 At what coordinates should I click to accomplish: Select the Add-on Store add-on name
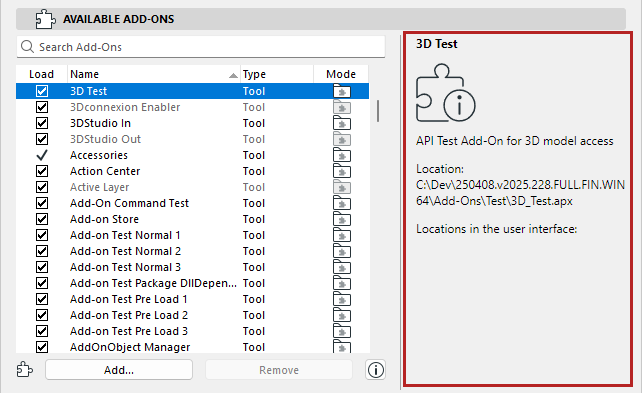(x=104, y=219)
